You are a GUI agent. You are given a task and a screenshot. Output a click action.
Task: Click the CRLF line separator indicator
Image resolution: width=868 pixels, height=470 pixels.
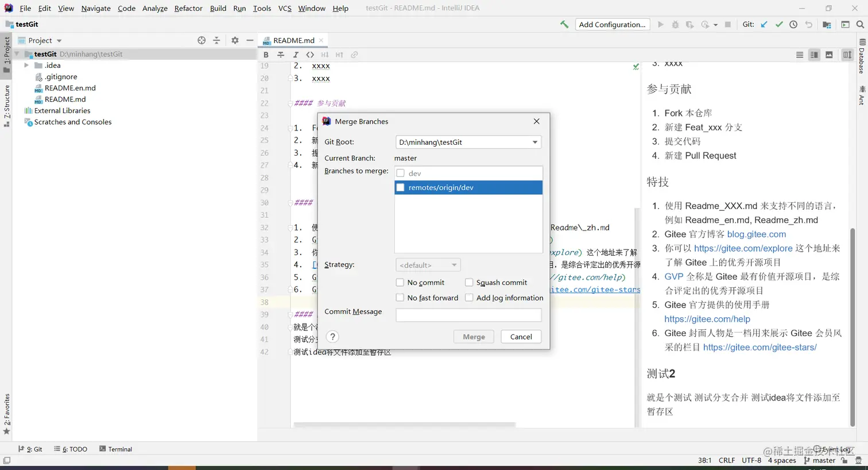726,460
